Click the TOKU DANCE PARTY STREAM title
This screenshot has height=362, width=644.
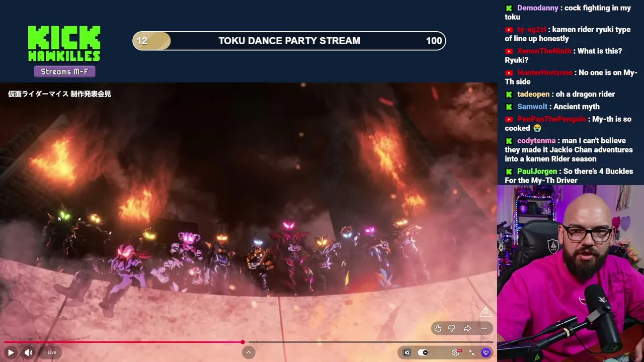289,41
